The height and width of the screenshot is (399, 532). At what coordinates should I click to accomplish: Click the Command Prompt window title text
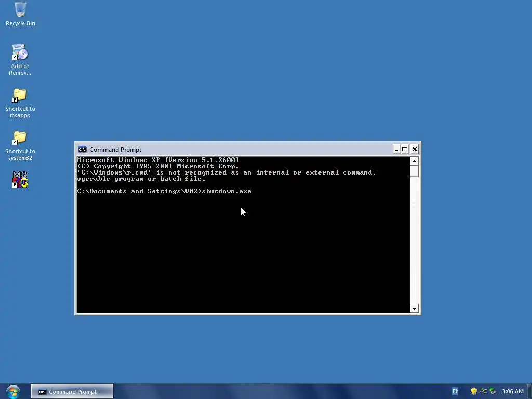[115, 149]
